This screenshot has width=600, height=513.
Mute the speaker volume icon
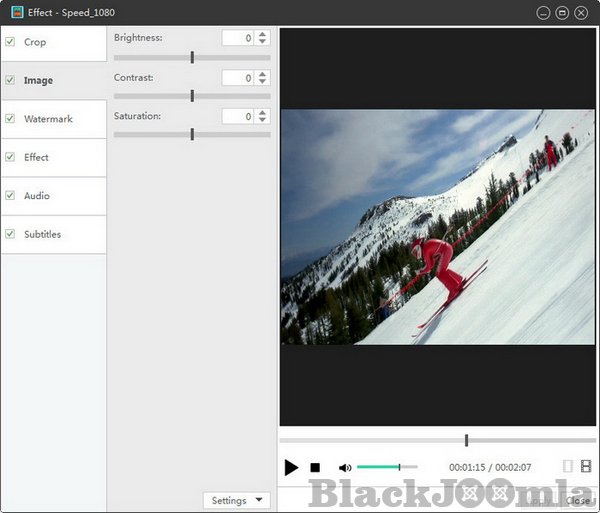[x=345, y=467]
